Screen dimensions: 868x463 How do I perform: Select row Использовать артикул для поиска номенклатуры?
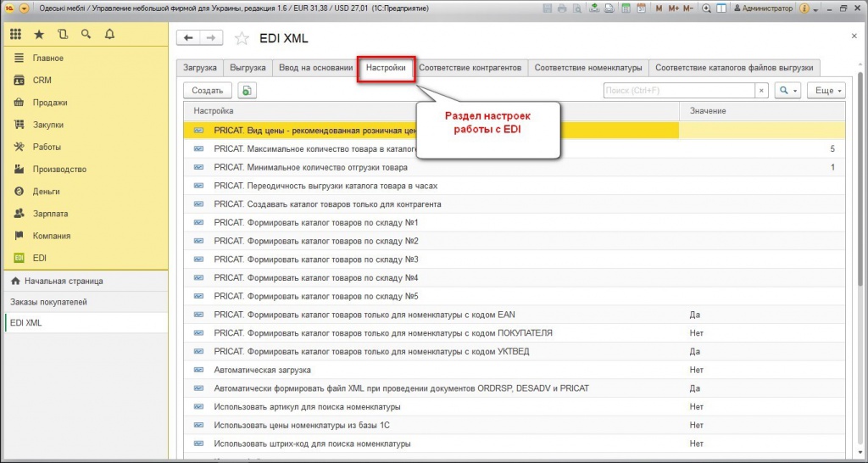(515, 406)
